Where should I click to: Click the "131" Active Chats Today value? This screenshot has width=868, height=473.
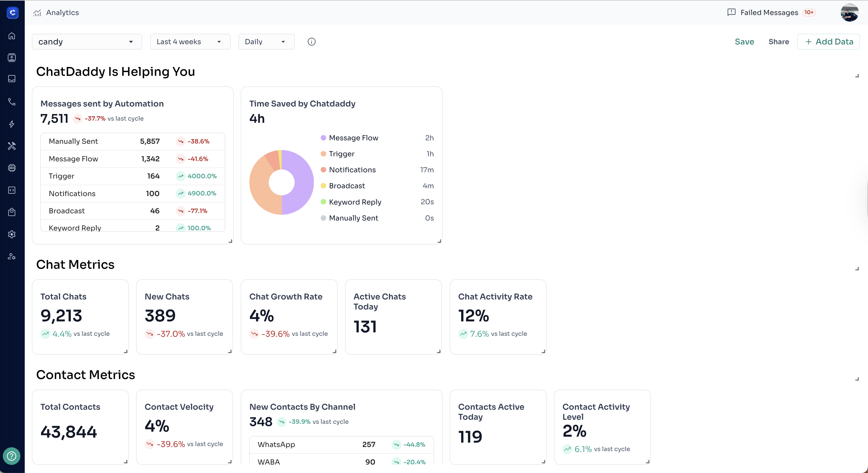click(x=365, y=327)
